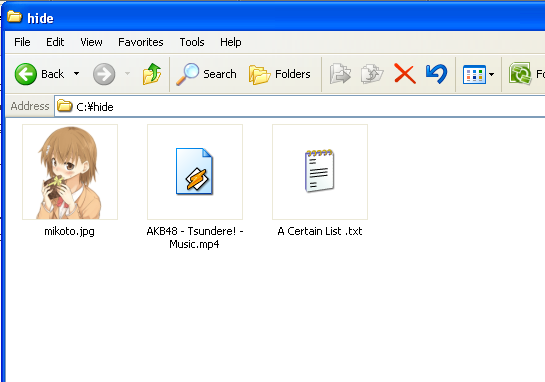Image resolution: width=545 pixels, height=382 pixels.
Task: Select the mikoto.jpg image thumbnail
Action: 70,172
